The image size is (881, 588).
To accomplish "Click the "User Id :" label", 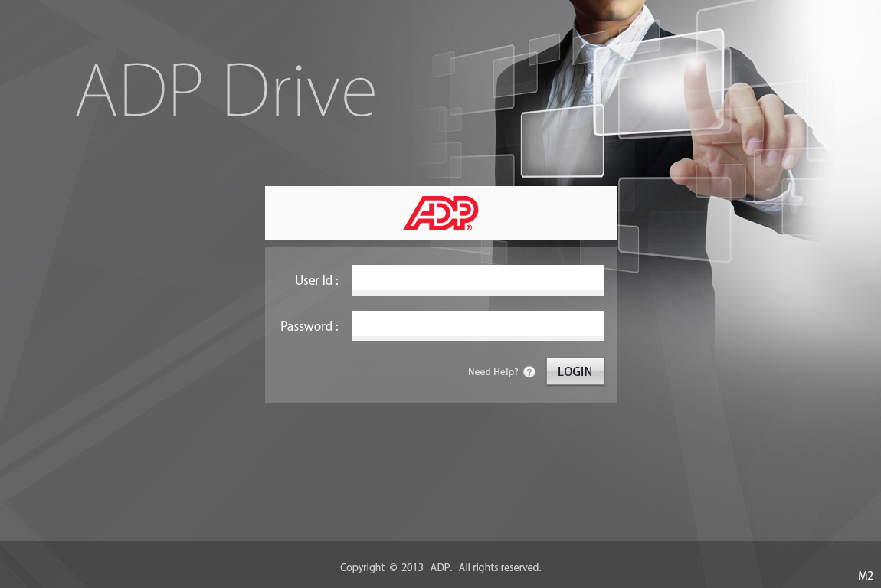I will pos(316,280).
